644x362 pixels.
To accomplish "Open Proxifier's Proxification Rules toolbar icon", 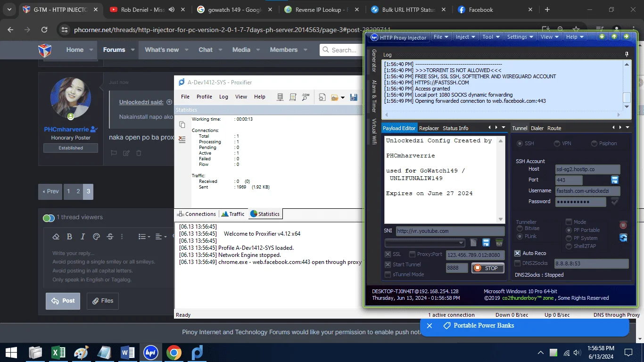I will (293, 97).
